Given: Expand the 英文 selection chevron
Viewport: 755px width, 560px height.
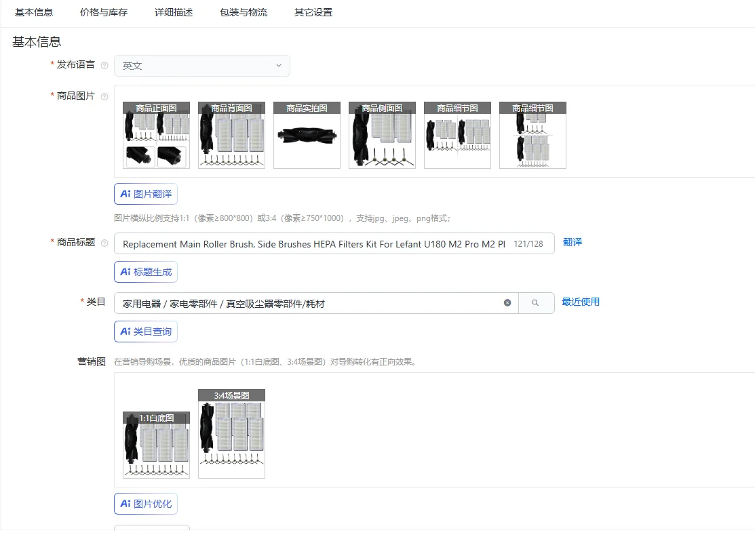Looking at the screenshot, I should pyautogui.click(x=278, y=66).
